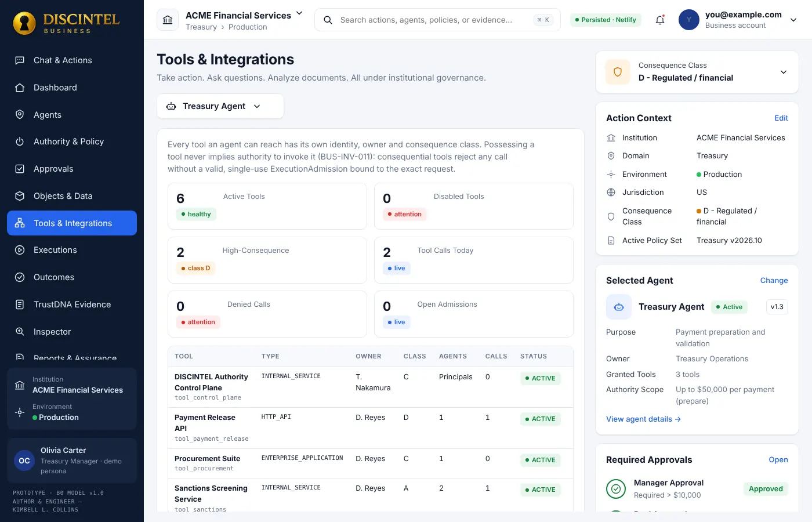Click the High-Consequence stat card

click(267, 260)
